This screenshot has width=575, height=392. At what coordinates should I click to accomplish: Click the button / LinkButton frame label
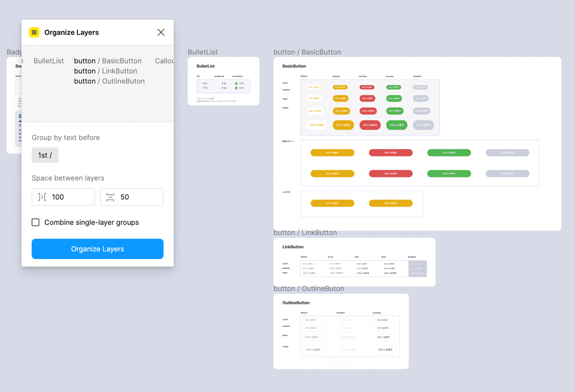tap(305, 233)
